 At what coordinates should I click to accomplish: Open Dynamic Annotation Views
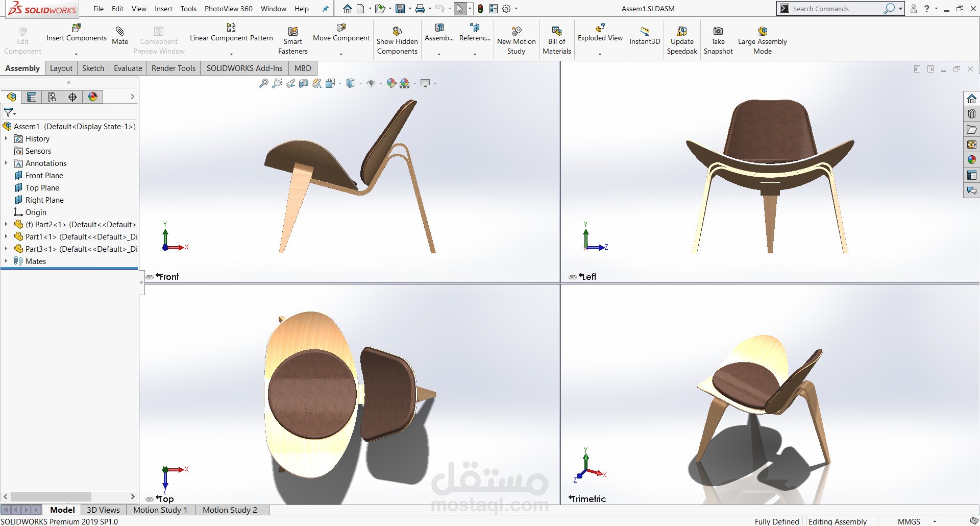pyautogui.click(x=317, y=83)
